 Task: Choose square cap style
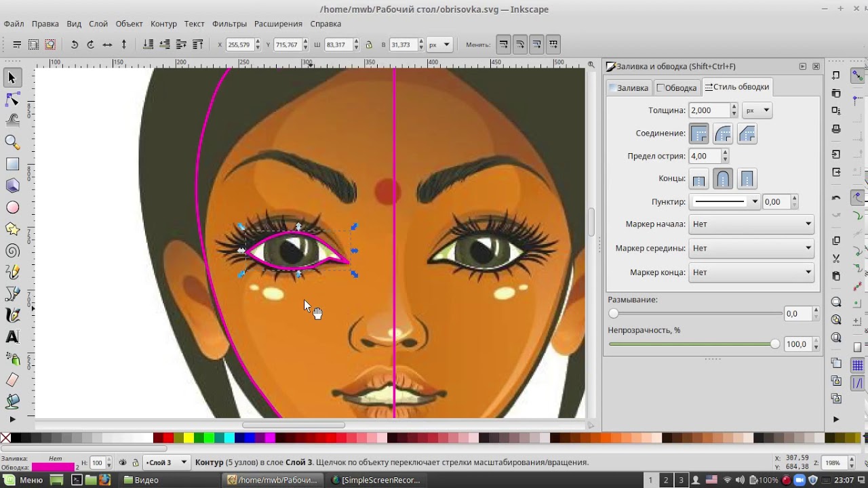(x=747, y=180)
